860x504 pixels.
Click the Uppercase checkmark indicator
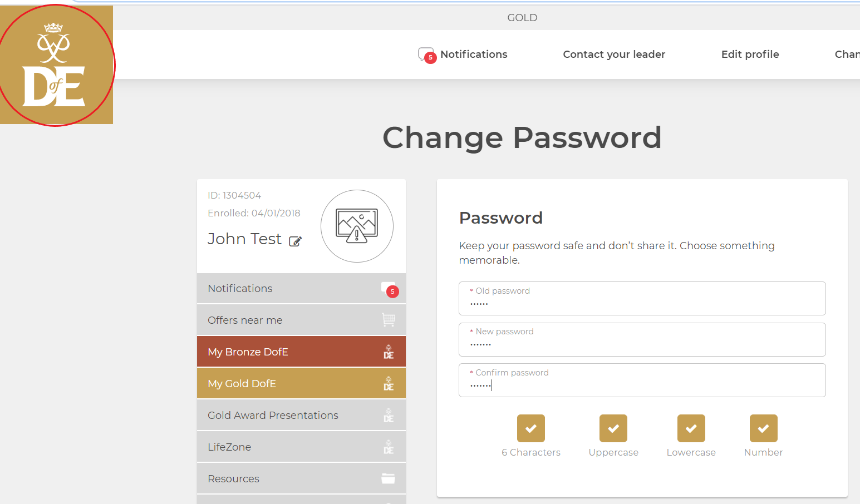click(613, 428)
